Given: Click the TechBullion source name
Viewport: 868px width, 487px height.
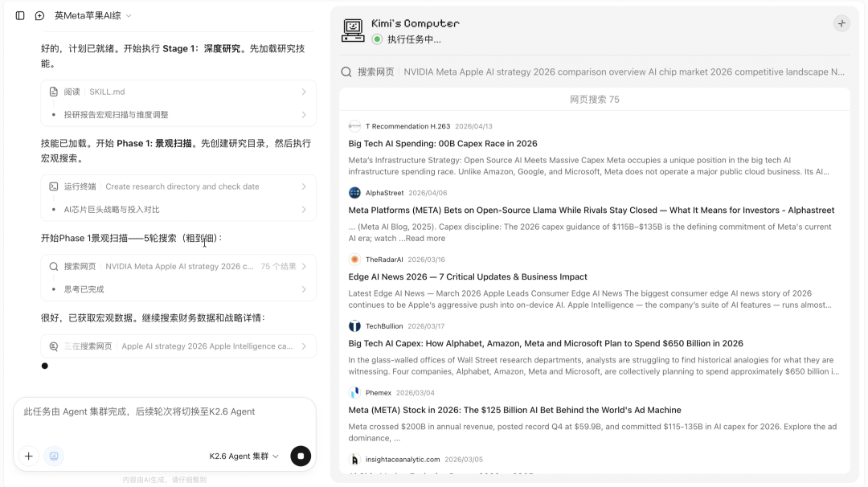Looking at the screenshot, I should 384,326.
